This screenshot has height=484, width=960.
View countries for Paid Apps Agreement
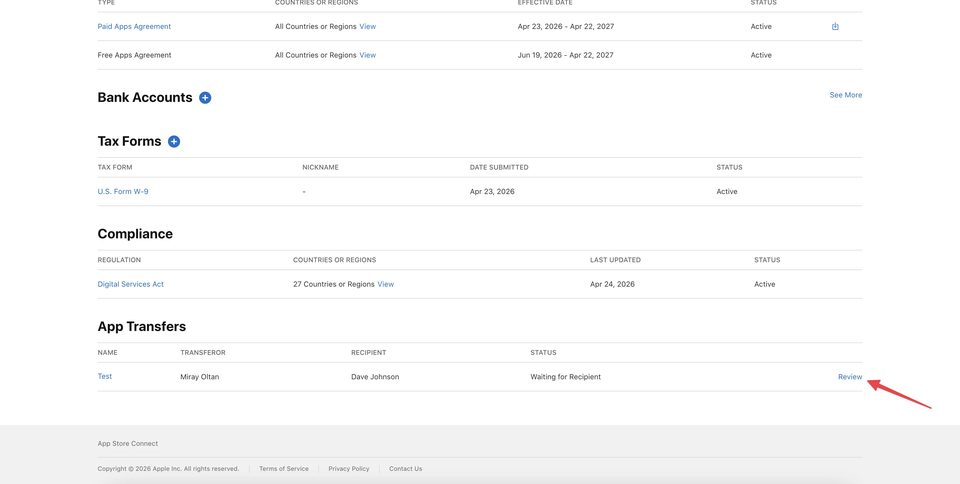367,26
